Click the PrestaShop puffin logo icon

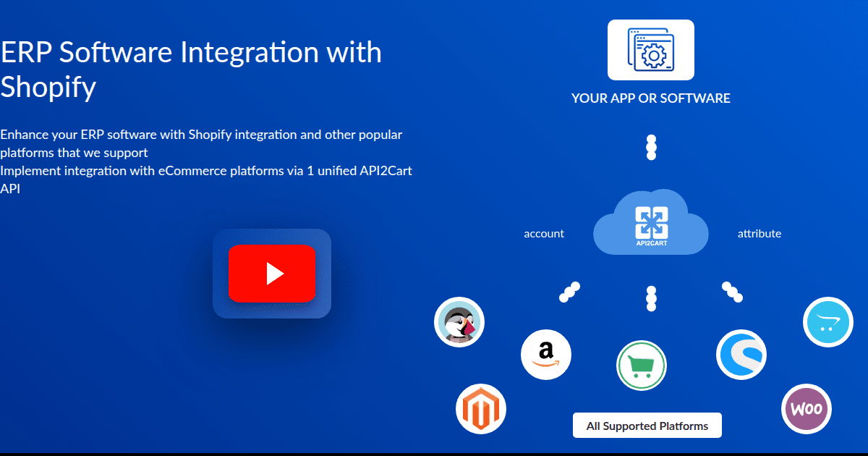[459, 322]
